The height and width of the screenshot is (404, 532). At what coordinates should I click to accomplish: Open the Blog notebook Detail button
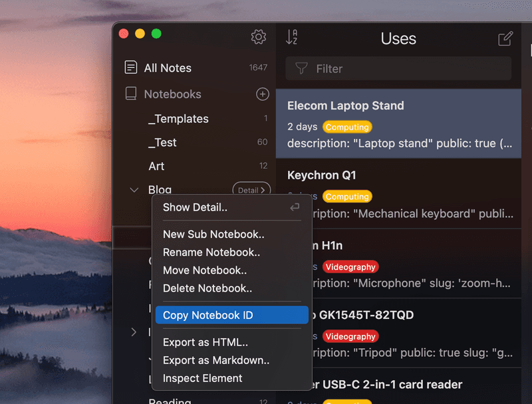251,190
